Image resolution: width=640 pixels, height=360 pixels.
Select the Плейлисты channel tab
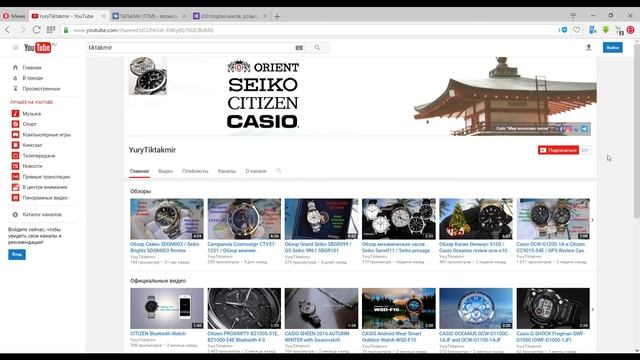coord(195,171)
